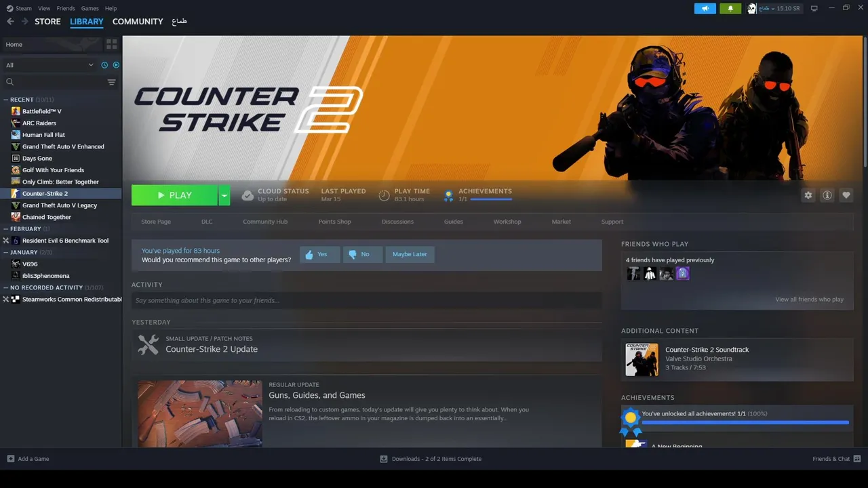Open the Workshop link
The height and width of the screenshot is (488, 868).
pyautogui.click(x=507, y=222)
